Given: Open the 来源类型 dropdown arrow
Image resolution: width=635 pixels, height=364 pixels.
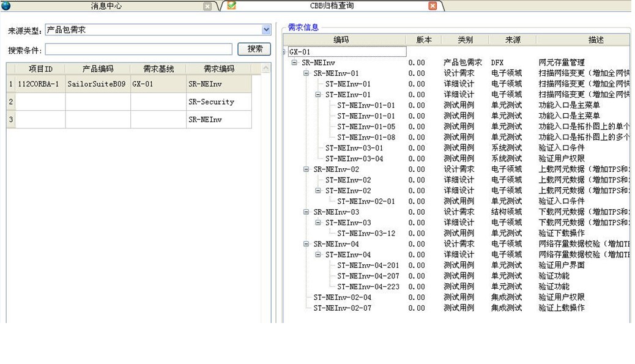Looking at the screenshot, I should pyautogui.click(x=266, y=30).
